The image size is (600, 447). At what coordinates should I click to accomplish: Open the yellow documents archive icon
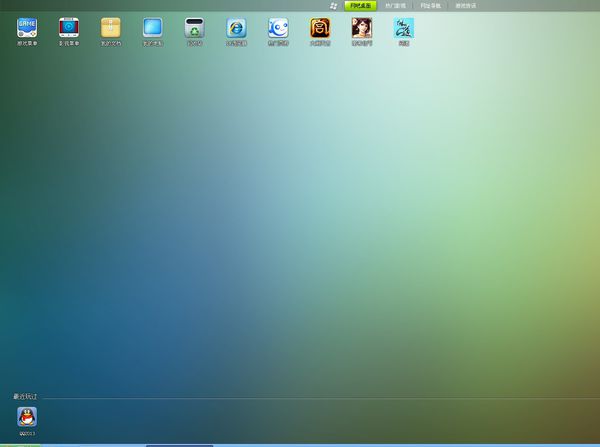pos(111,28)
